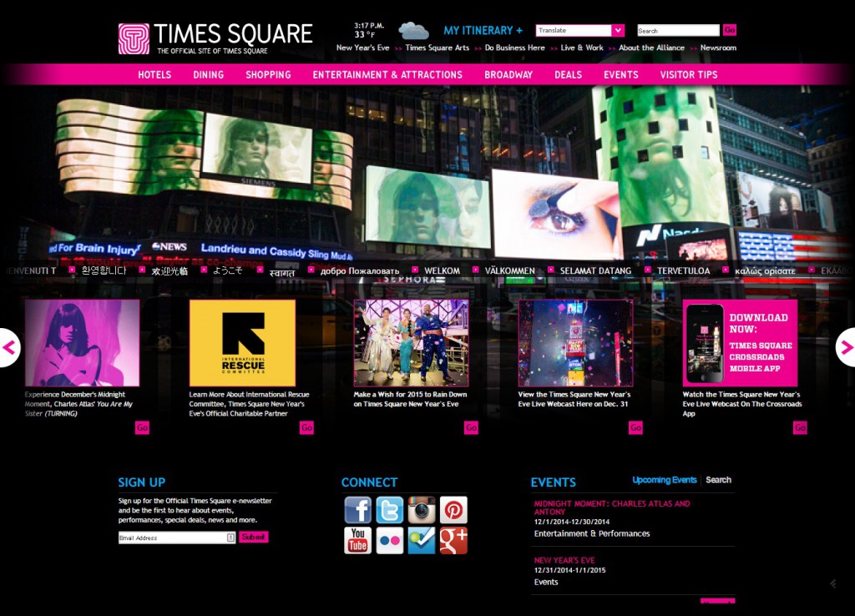
Task: Click the 33 °F temperature reading
Action: (365, 35)
